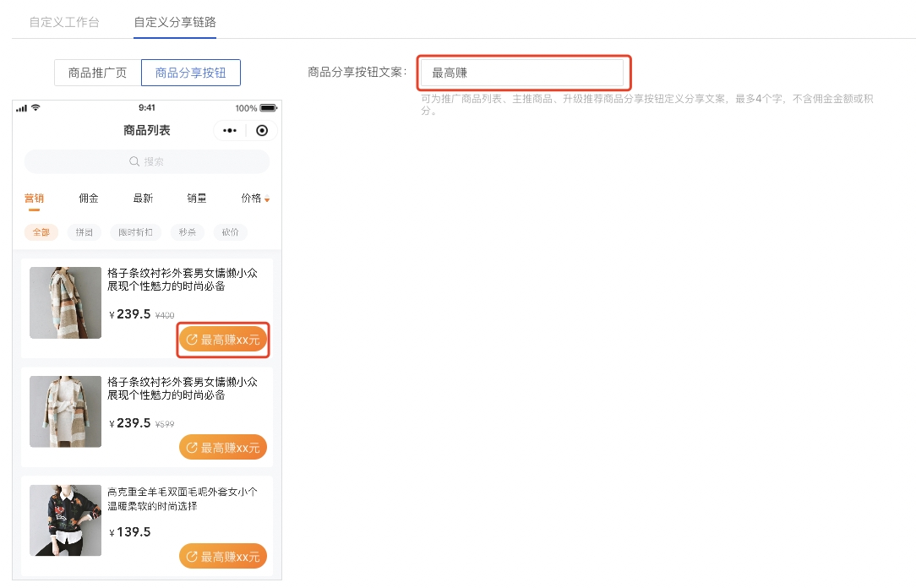Image resolution: width=916 pixels, height=588 pixels.
Task: Click the circular target icon beside the dots
Action: 262,131
